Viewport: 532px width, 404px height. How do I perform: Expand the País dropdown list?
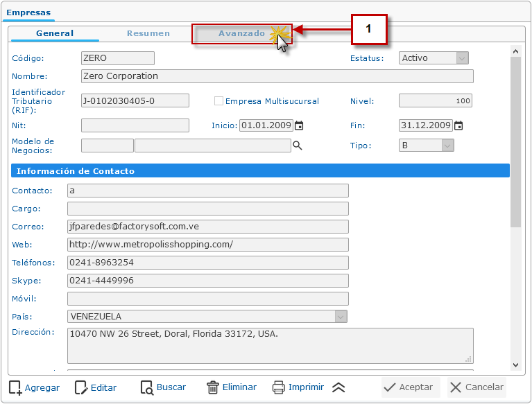(x=341, y=317)
